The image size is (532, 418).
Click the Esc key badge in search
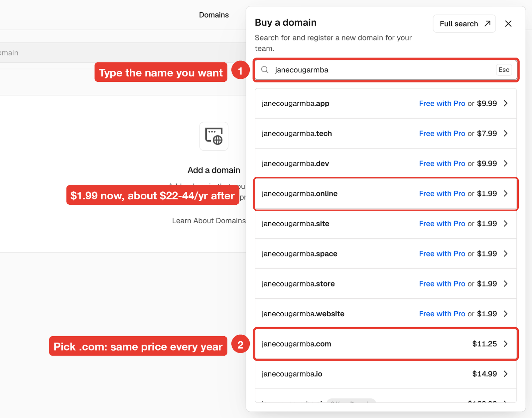click(x=504, y=70)
